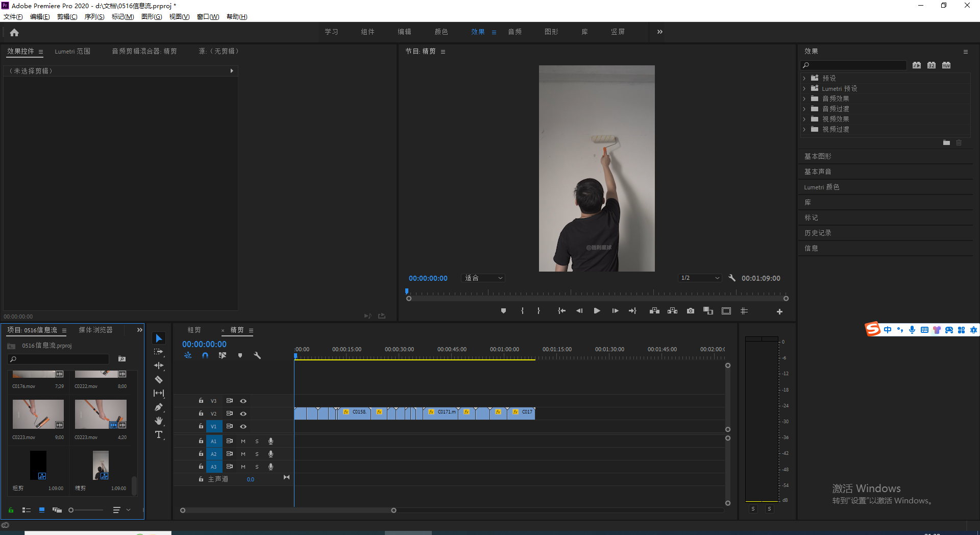Viewport: 980px width, 535px height.
Task: Select the Razor tool in the toolbar
Action: [x=159, y=379]
